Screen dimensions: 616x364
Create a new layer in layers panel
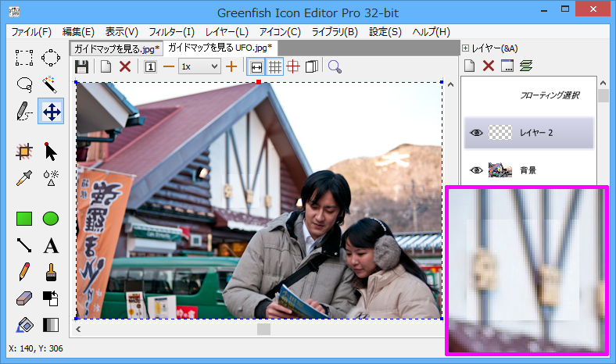point(471,66)
